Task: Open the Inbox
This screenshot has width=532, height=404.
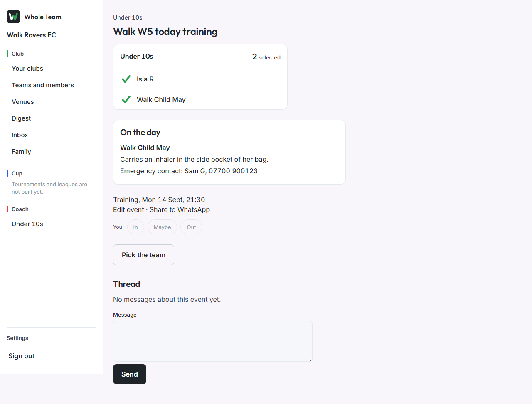Action: point(20,135)
